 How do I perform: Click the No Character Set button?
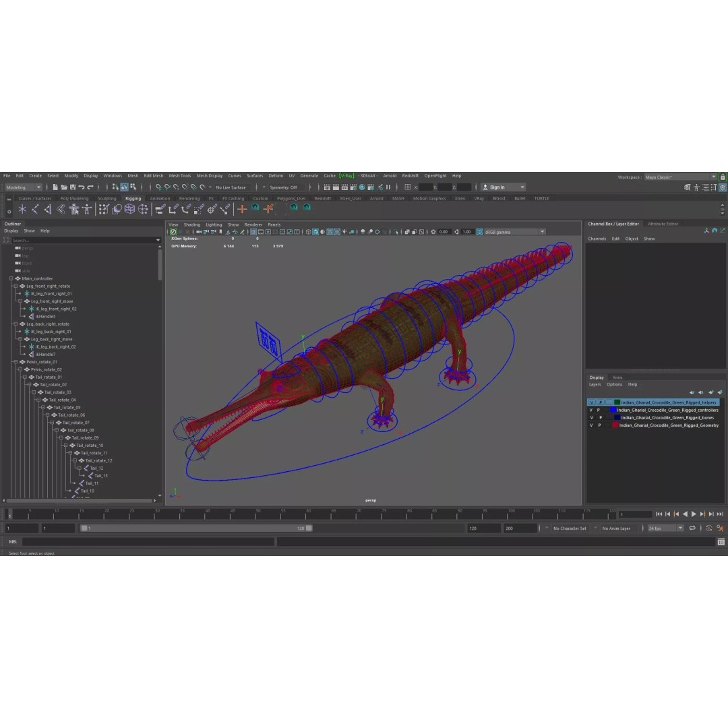(570, 528)
